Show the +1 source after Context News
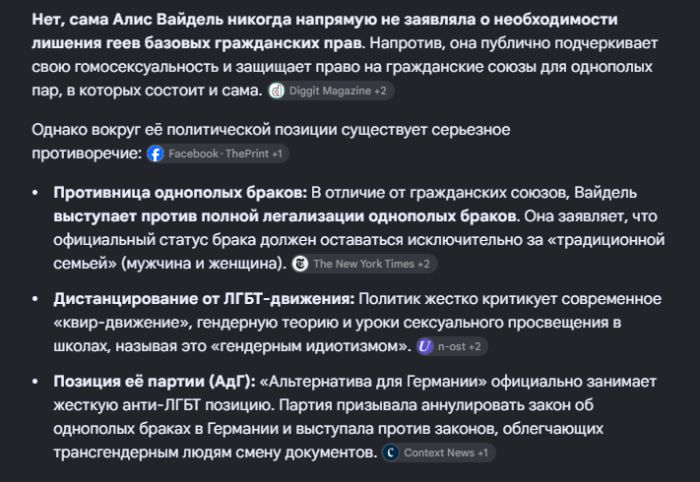 click(483, 453)
